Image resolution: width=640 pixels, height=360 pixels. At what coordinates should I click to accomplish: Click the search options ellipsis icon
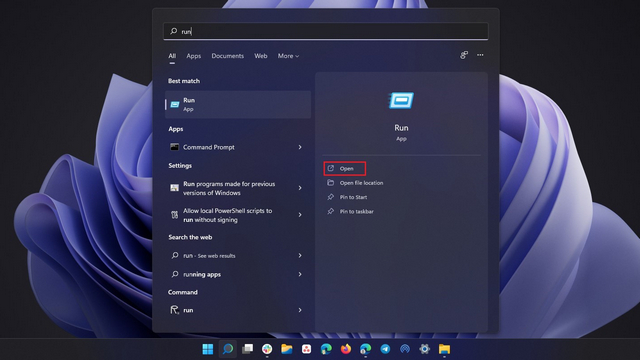[x=480, y=55]
